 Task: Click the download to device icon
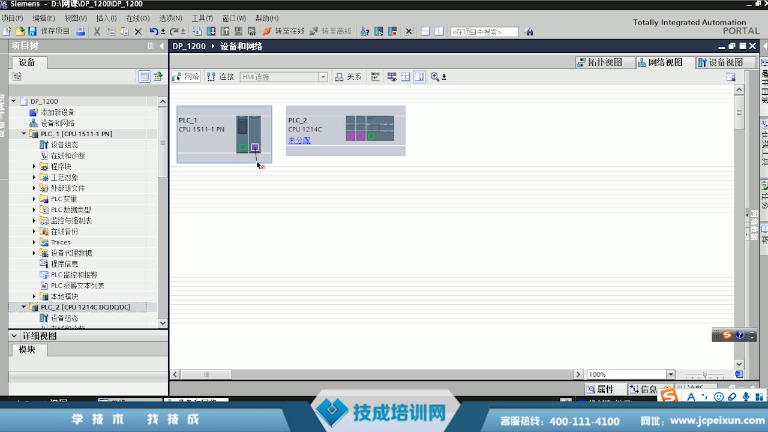pos(211,31)
